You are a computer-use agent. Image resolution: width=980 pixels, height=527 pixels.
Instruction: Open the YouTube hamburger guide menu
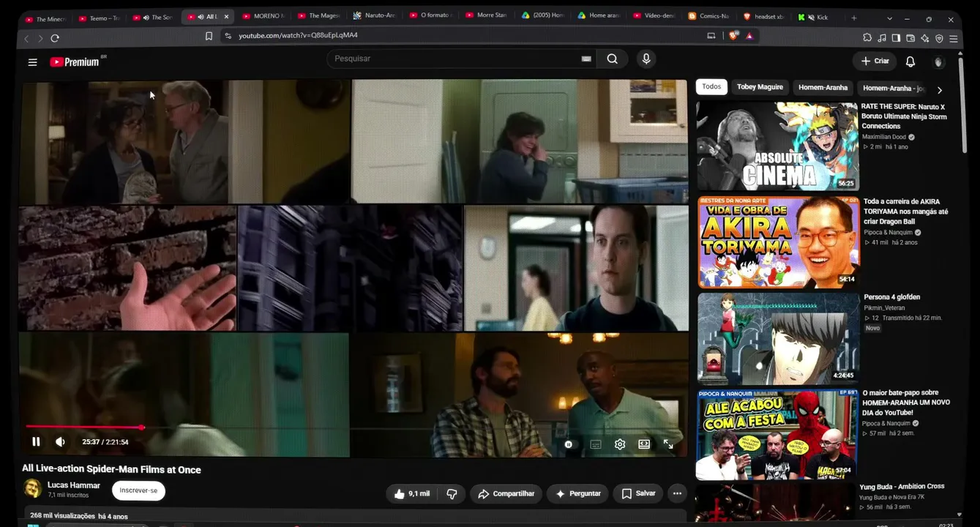tap(32, 62)
